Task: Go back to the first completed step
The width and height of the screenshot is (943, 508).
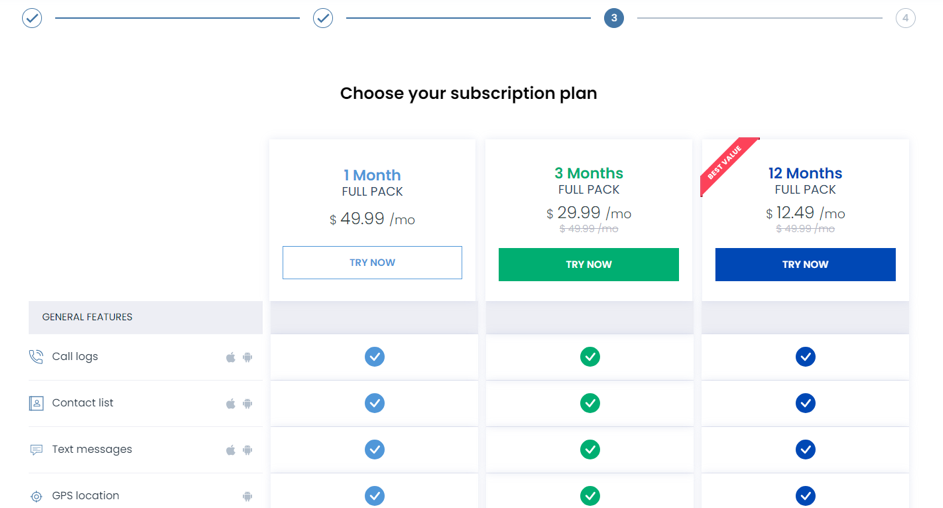Action: pyautogui.click(x=32, y=18)
